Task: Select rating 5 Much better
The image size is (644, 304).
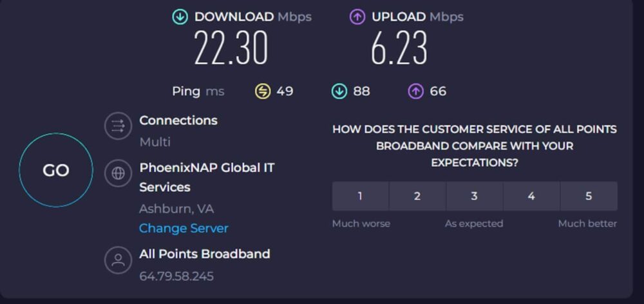Action: click(589, 196)
